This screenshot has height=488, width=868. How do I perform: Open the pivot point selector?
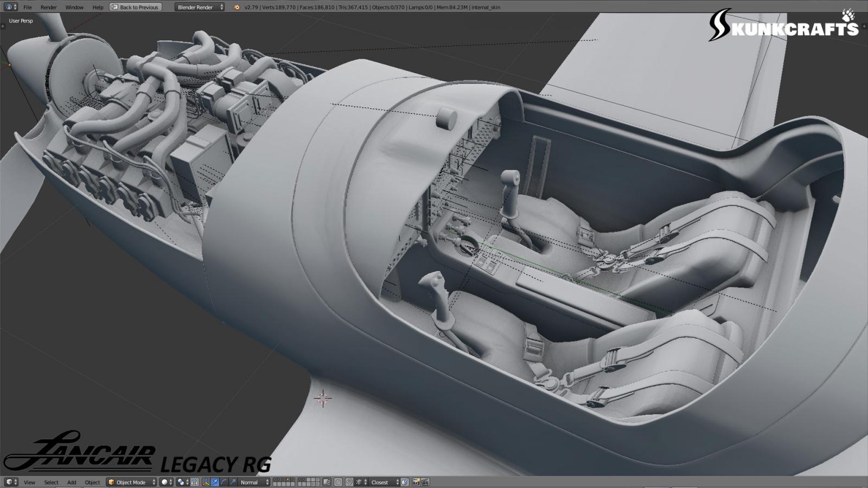point(182,482)
